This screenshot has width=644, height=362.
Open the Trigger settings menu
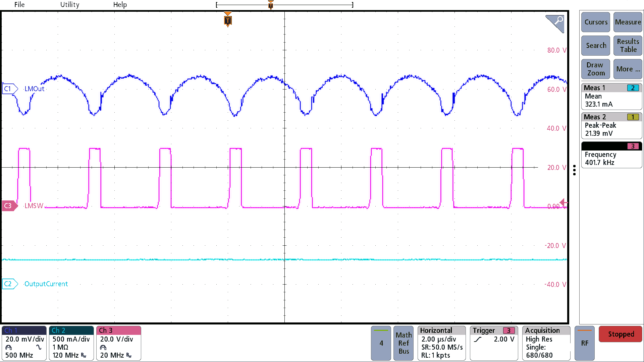[x=493, y=343]
